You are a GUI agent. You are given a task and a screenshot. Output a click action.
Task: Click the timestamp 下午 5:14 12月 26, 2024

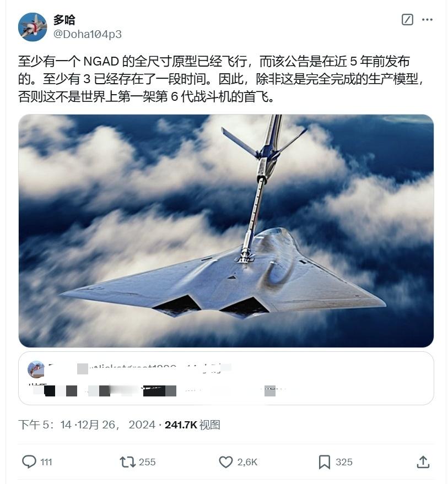[87, 425]
